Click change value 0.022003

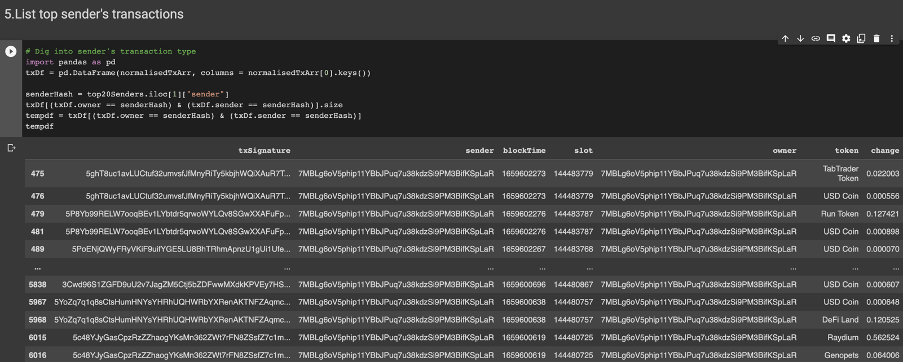point(883,174)
